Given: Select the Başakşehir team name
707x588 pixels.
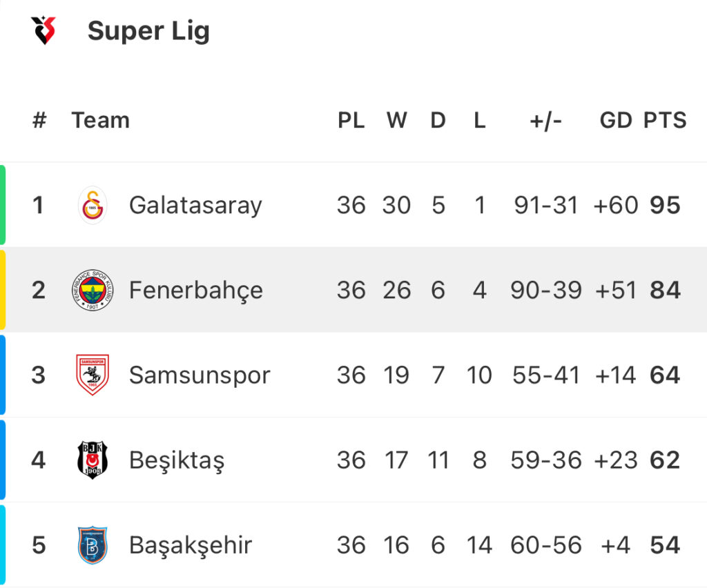Looking at the screenshot, I should click(191, 546).
